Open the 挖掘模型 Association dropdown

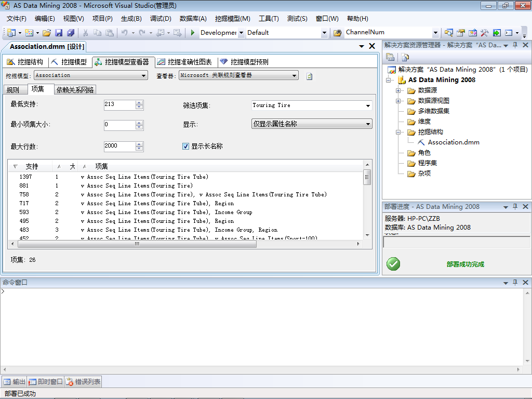144,75
